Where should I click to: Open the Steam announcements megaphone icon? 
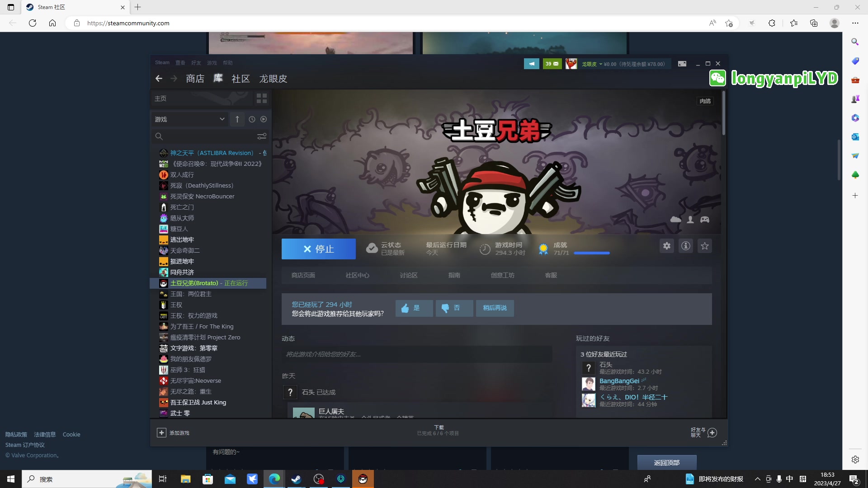tap(532, 64)
